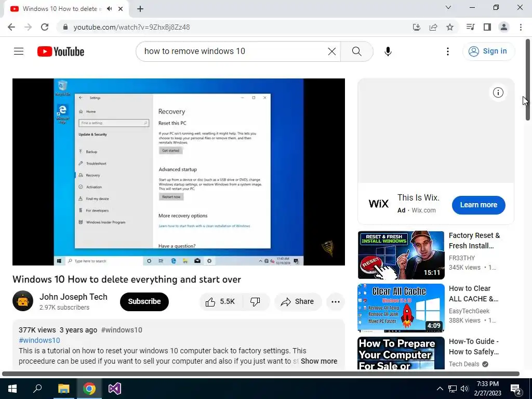Viewport: 532px width, 399px height.
Task: Open a new browser tab
Action: point(140,9)
